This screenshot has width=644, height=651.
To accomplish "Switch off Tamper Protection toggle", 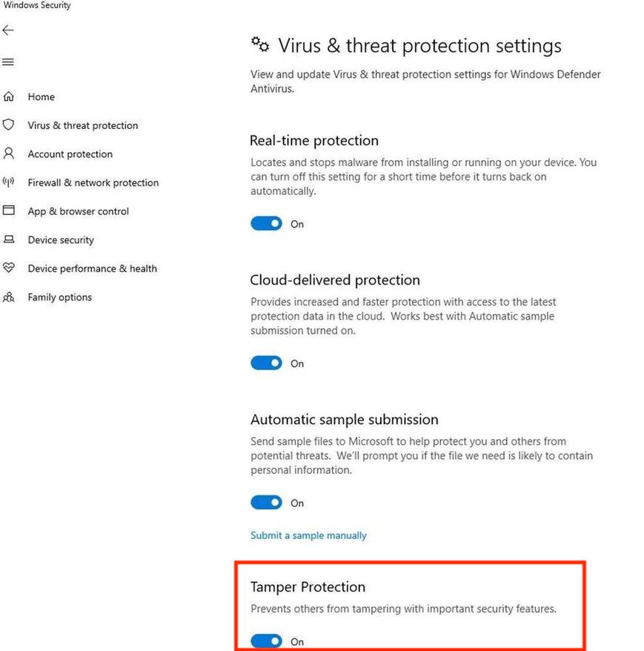I will click(x=266, y=641).
